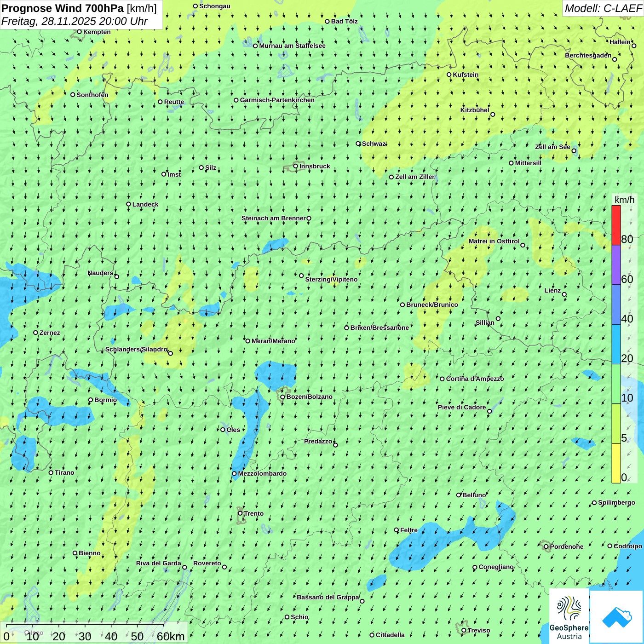Click the Bassano del Grappa label

(x=328, y=597)
